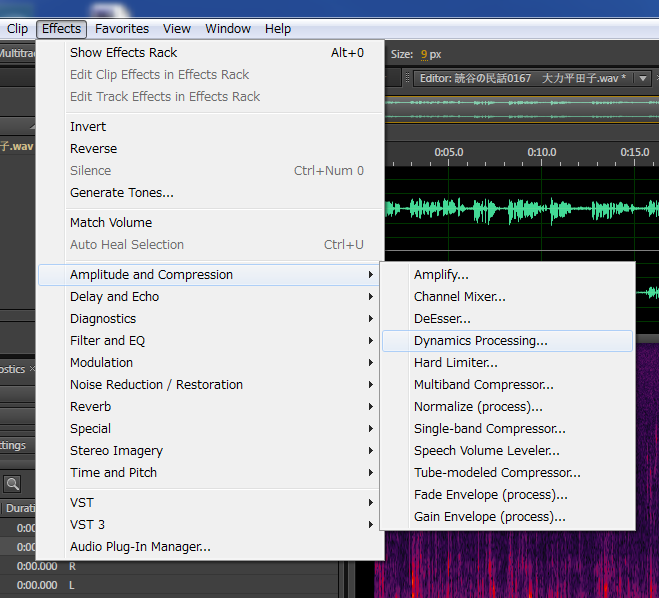Choose Gain Envelope (process)
The image size is (659, 598).
coord(507,516)
